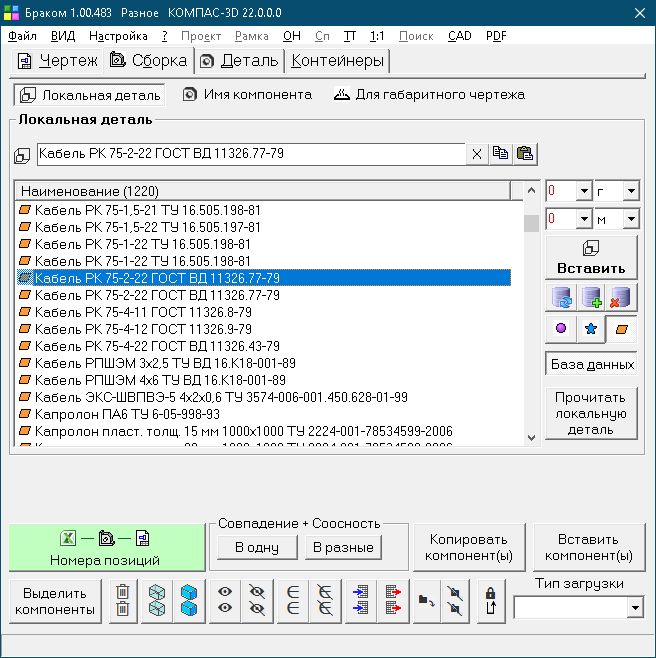Switch to the Контейнеры tab
The width and height of the screenshot is (656, 658).
(337, 61)
